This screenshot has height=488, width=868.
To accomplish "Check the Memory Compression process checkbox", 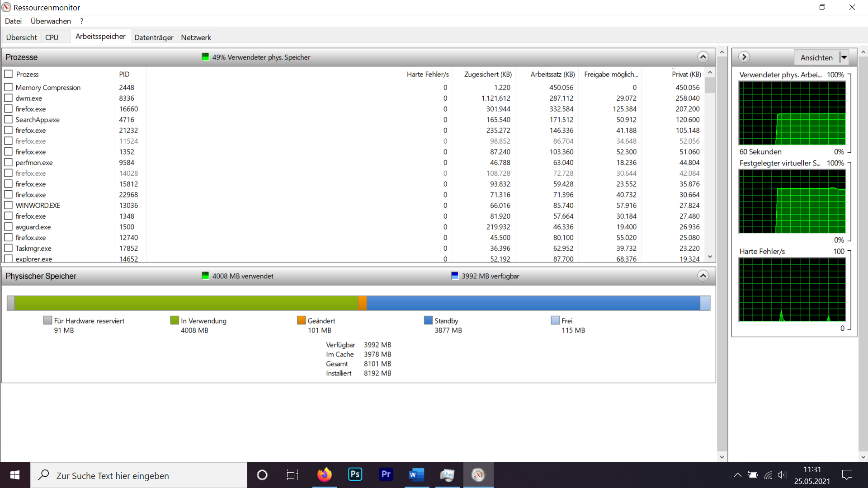I will 8,87.
